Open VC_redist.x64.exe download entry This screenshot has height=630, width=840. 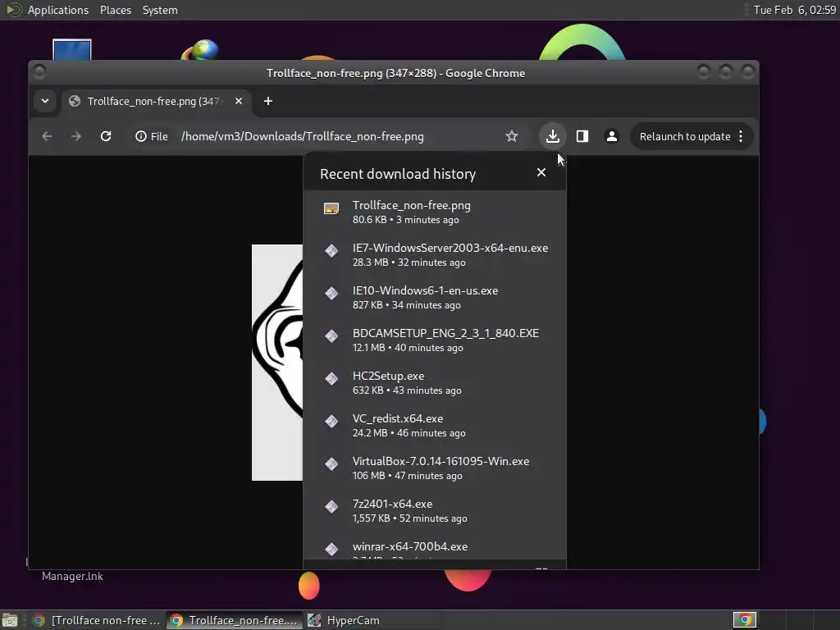tap(435, 425)
